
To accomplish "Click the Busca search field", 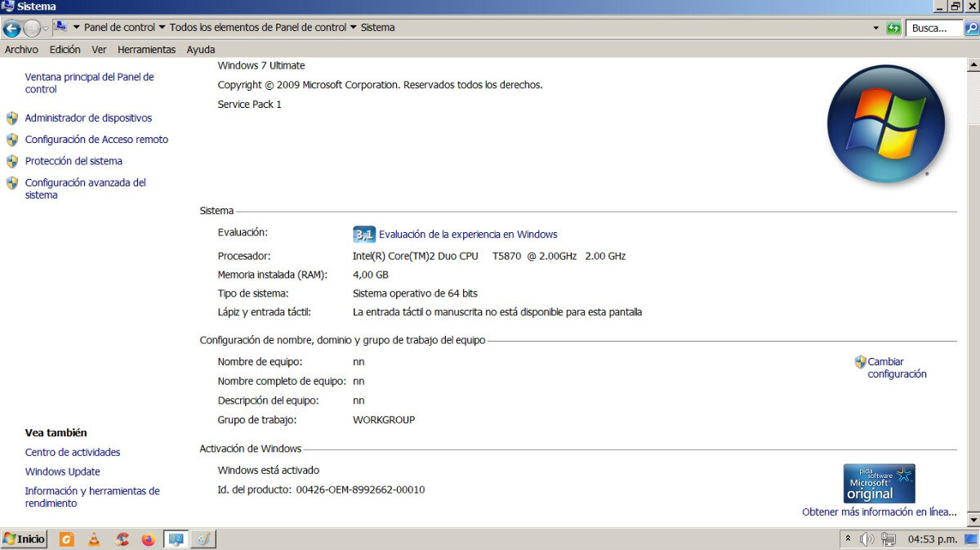I will [935, 28].
